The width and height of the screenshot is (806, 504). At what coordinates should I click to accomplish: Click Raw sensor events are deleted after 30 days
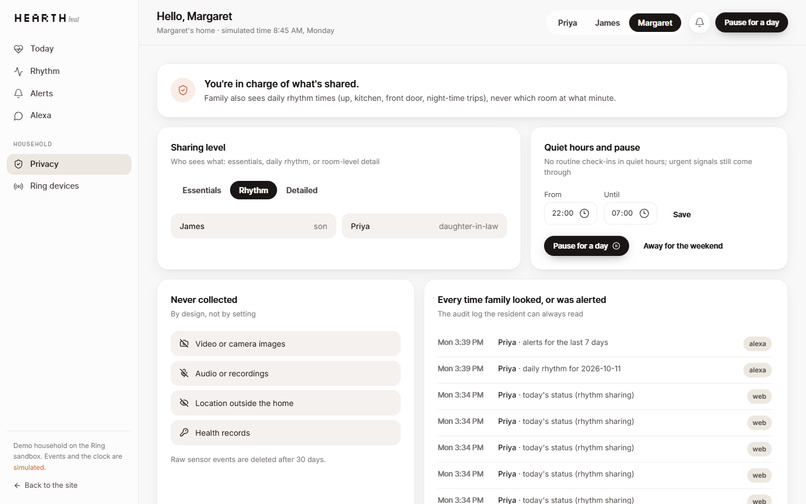coord(248,459)
